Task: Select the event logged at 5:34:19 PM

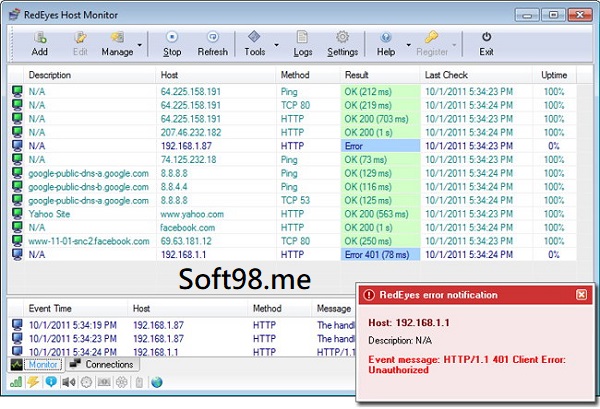Action: coord(182,325)
